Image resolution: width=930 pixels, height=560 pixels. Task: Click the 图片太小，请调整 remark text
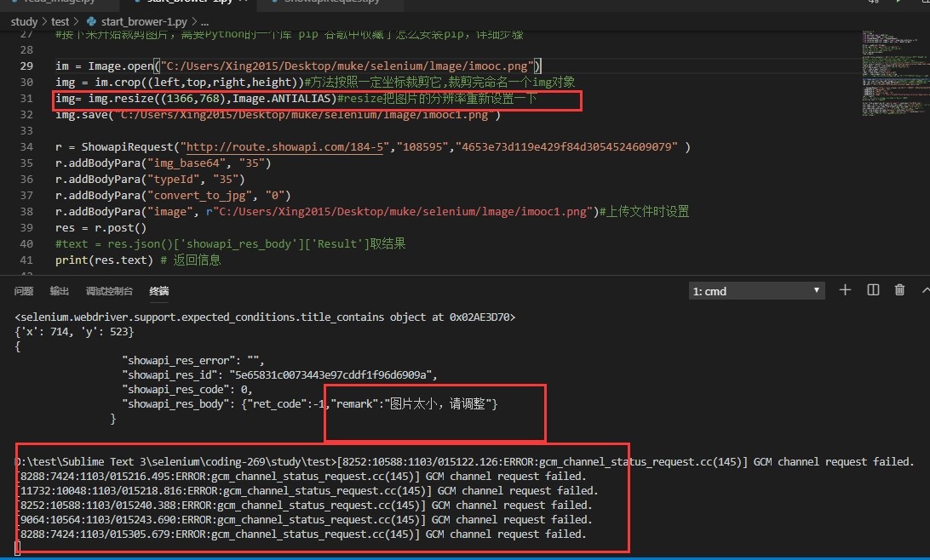(x=438, y=404)
